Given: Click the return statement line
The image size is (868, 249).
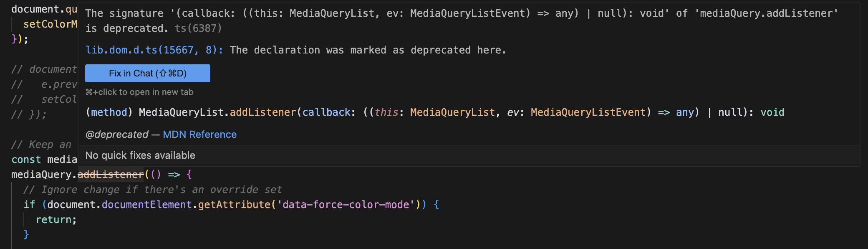Looking at the screenshot, I should (56, 219).
